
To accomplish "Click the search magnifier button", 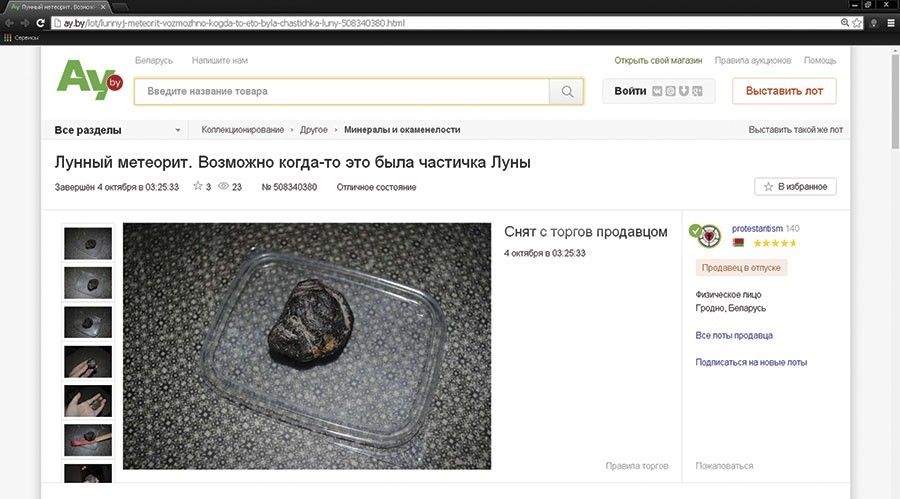I will click(x=567, y=91).
